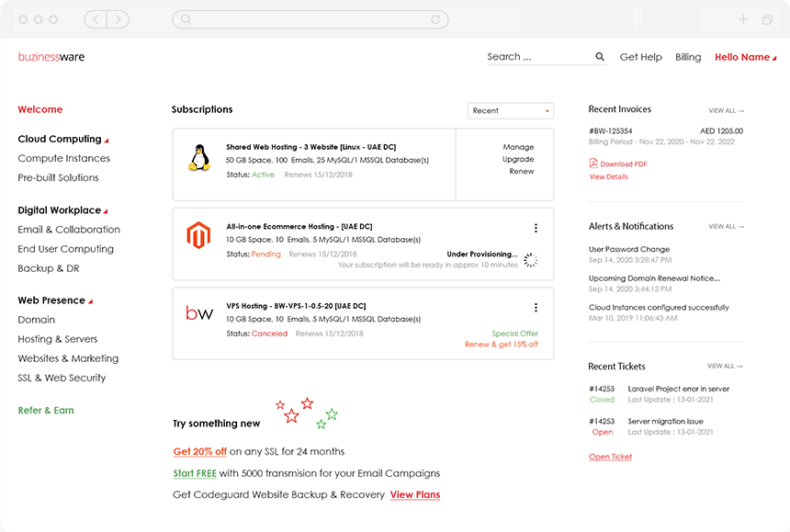Click Renew for Shared Web Hosting
This screenshot has height=532, width=790.
point(522,172)
